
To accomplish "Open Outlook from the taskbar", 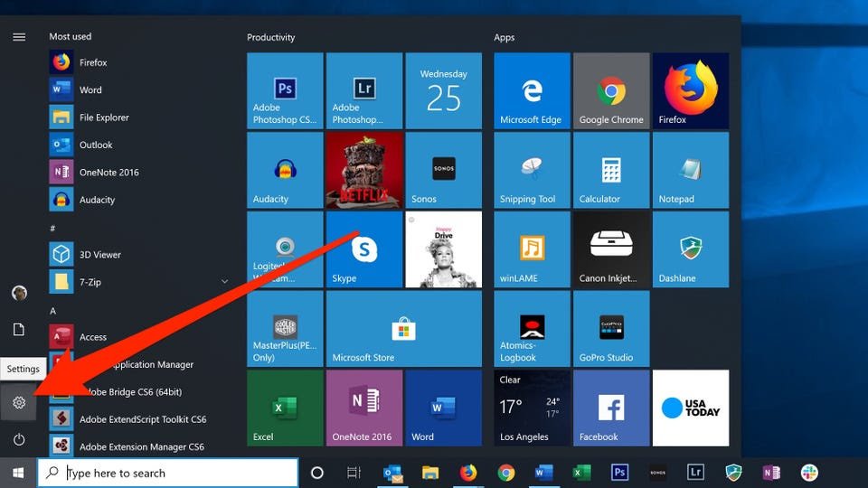I will coord(392,473).
